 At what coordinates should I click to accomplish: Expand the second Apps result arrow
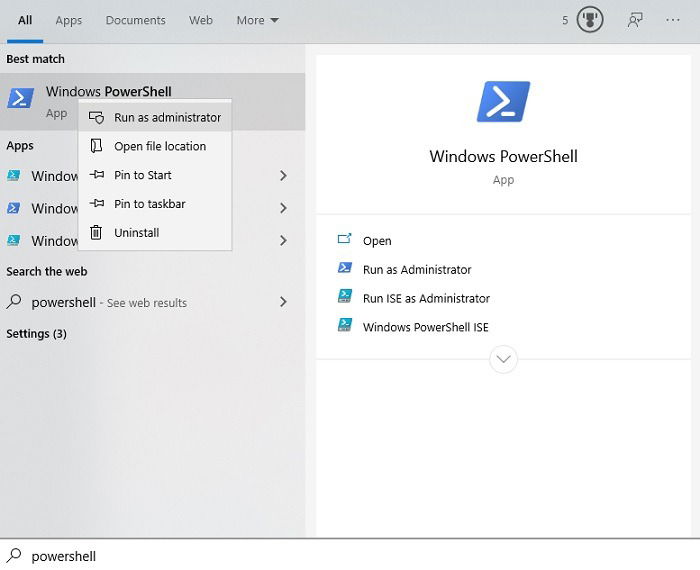[x=283, y=208]
